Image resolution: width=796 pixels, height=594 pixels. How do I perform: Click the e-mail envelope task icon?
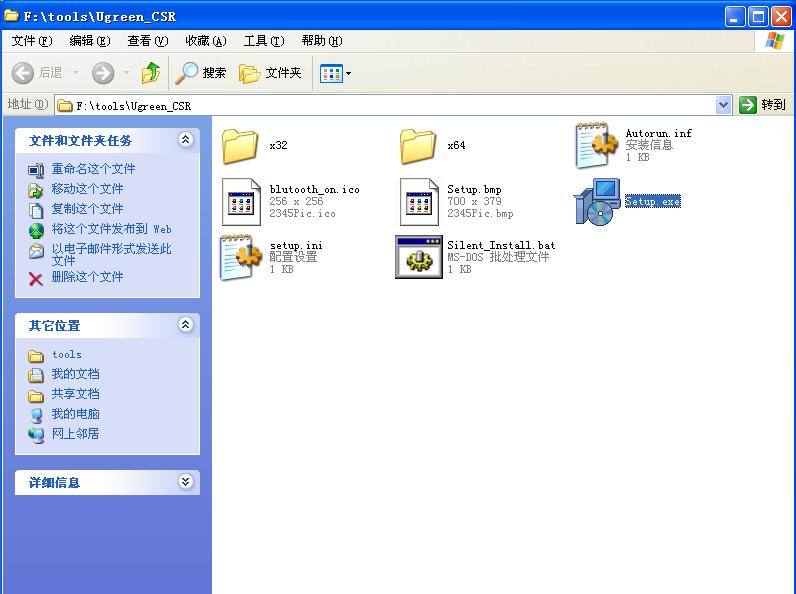click(36, 251)
